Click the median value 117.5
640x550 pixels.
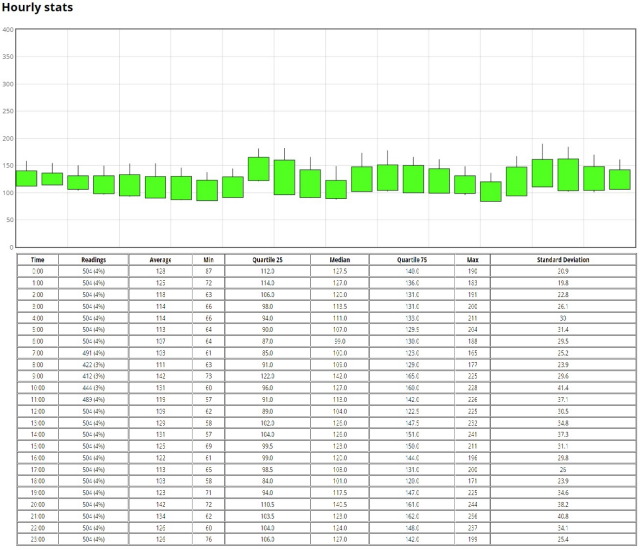[x=340, y=493]
